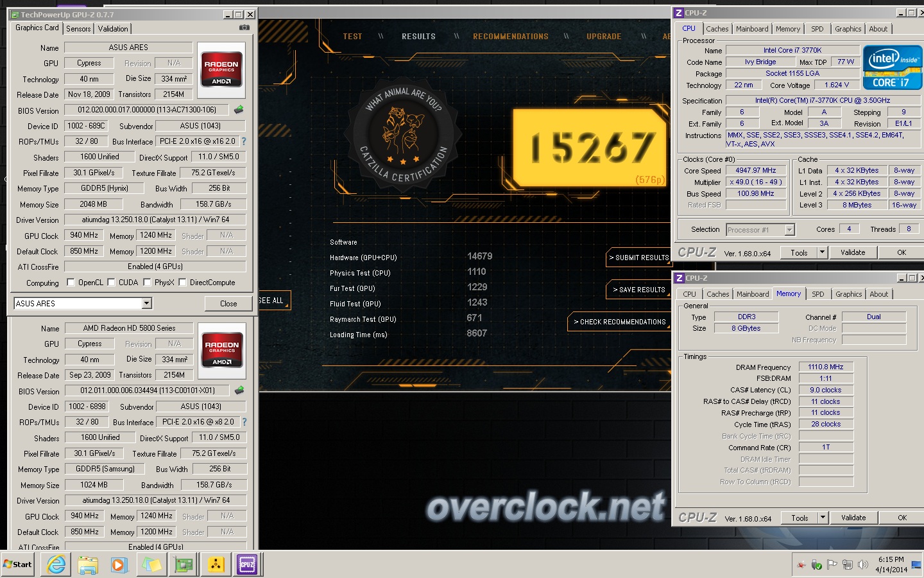This screenshot has height=578, width=924.
Task: Click the red AMD Catalyst tray icon
Action: 801,565
